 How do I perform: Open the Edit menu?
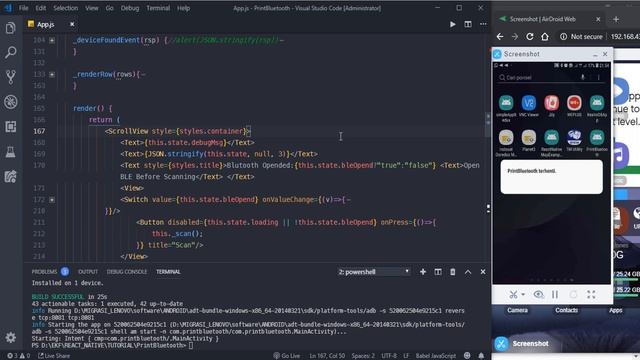click(40, 8)
